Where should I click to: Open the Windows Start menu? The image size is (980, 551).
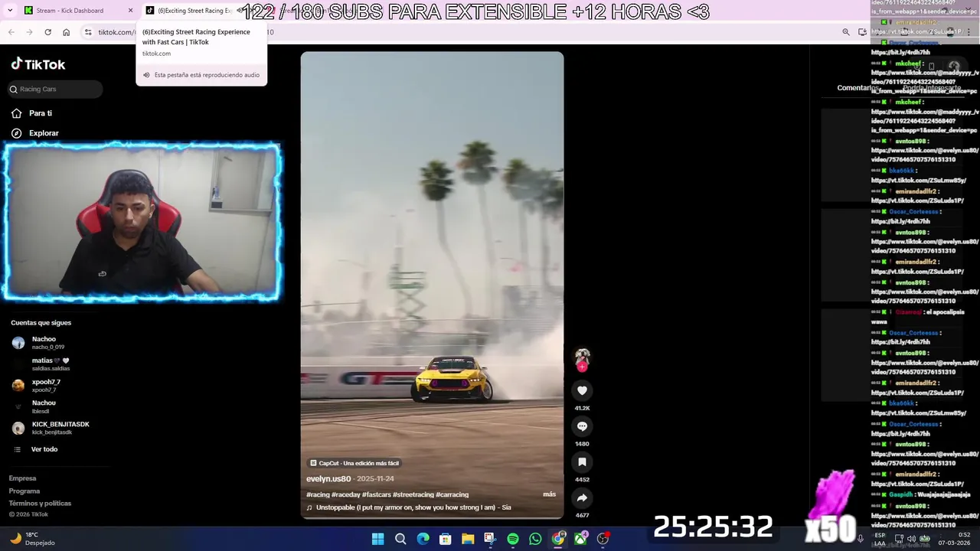click(377, 539)
